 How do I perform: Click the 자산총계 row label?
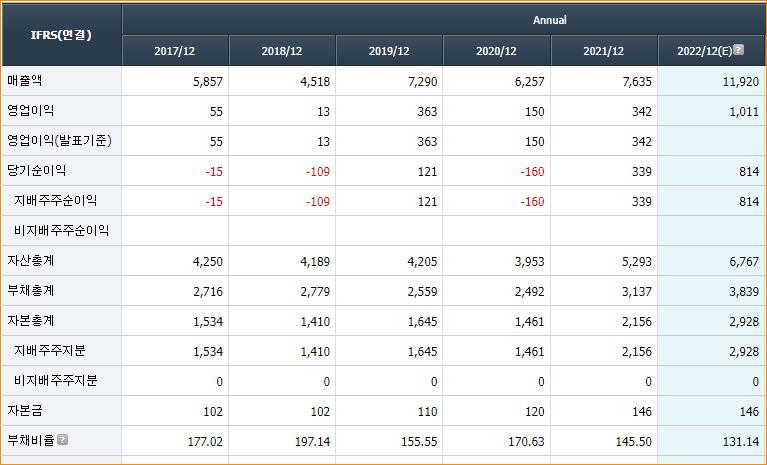coord(30,260)
